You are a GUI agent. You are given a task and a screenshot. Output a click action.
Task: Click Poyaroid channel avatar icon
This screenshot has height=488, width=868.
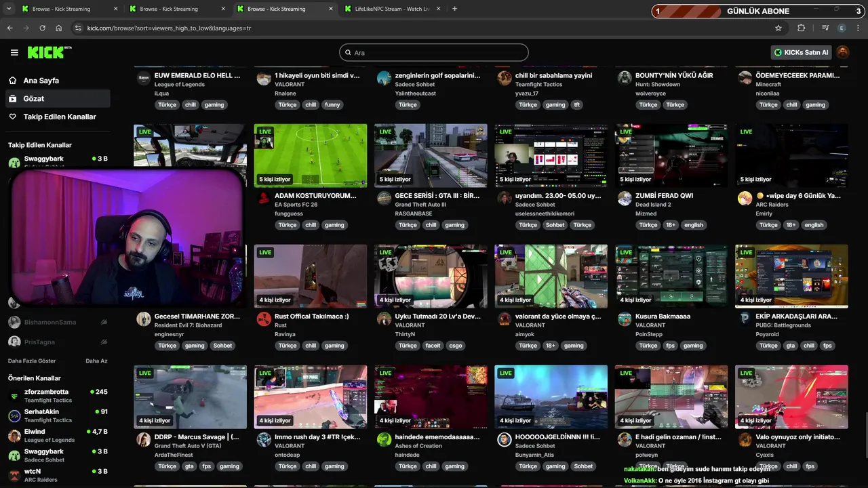point(745,319)
